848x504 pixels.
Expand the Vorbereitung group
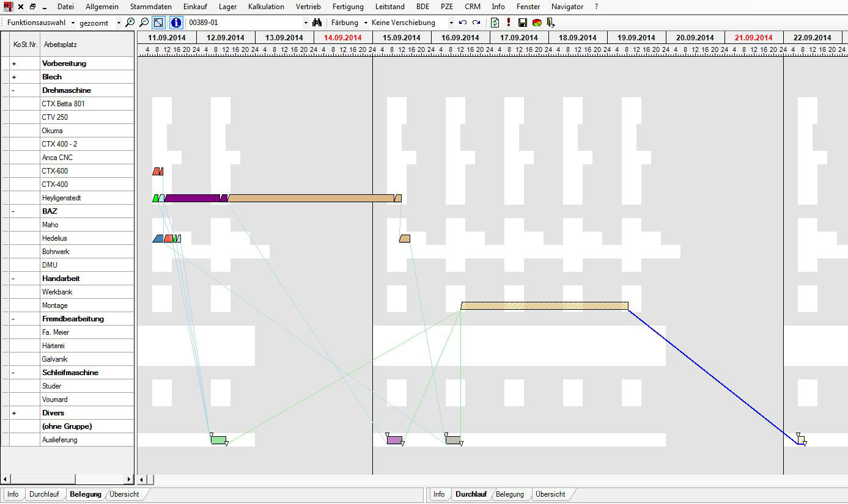pyautogui.click(x=13, y=63)
